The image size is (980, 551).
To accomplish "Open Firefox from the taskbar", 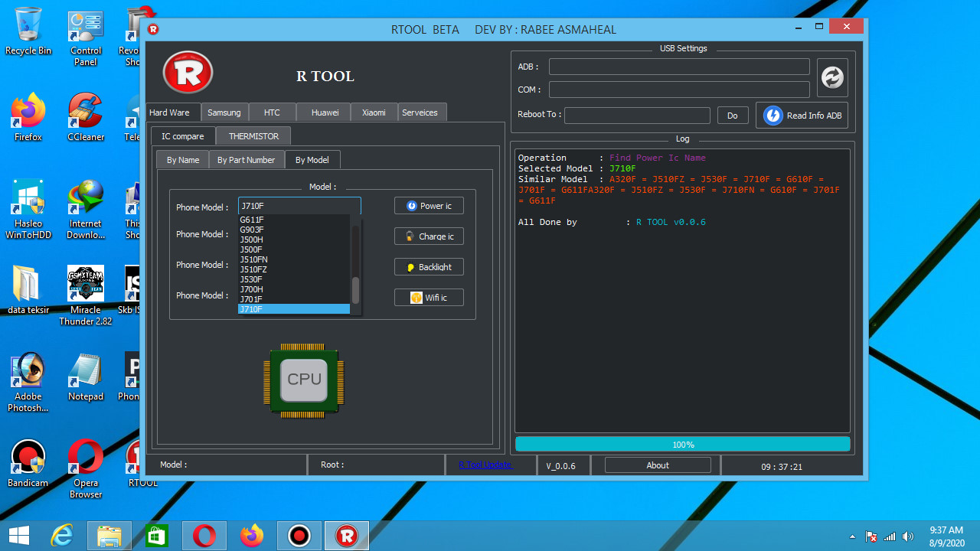I will [251, 536].
